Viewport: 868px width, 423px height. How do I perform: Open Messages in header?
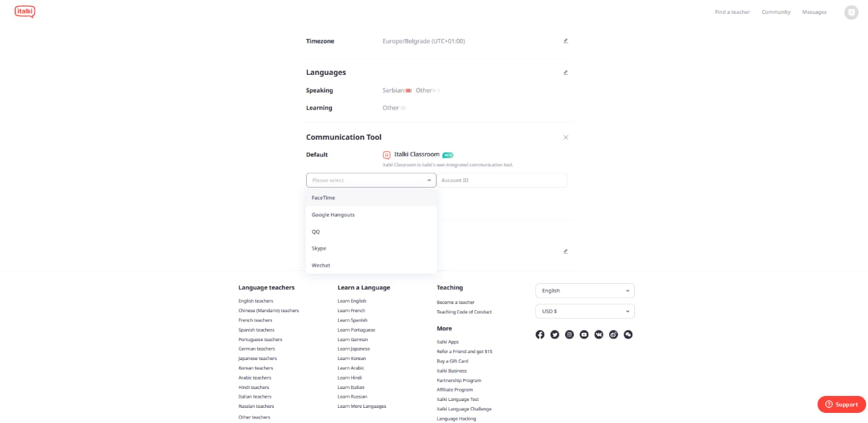[x=814, y=12]
